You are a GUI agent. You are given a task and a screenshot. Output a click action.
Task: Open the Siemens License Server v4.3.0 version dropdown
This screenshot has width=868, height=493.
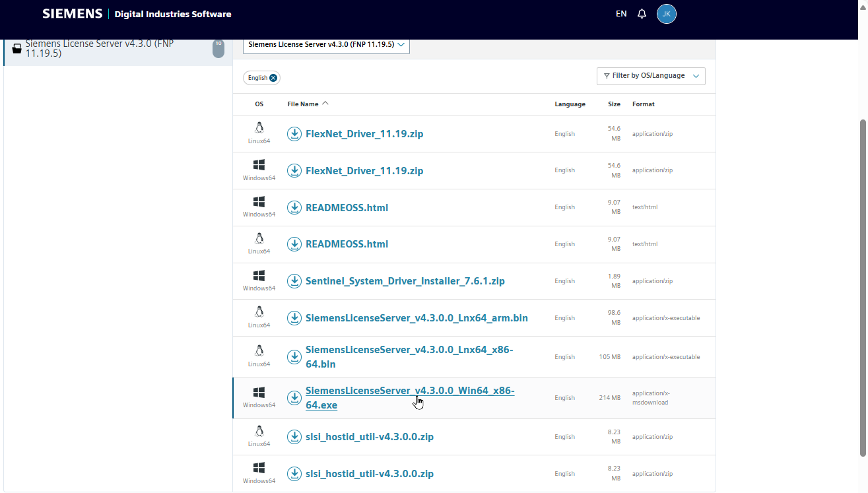[326, 44]
